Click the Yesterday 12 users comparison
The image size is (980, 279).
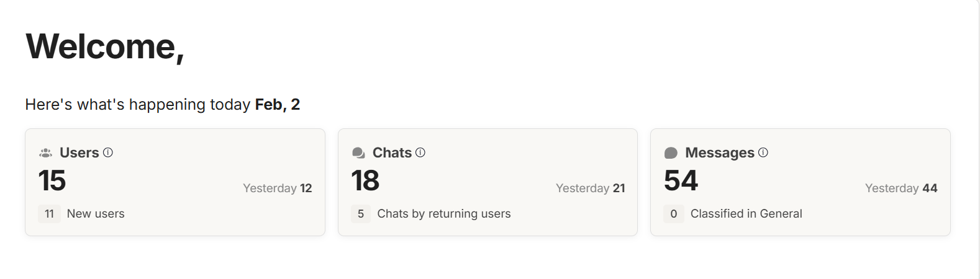pyautogui.click(x=277, y=188)
